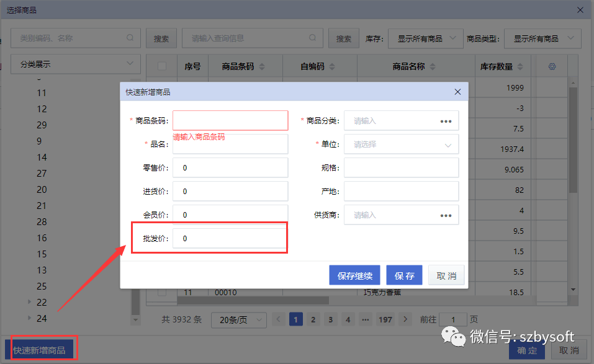Click the column settings gear icon
Screen dimensions: 594x364
pyautogui.click(x=552, y=66)
